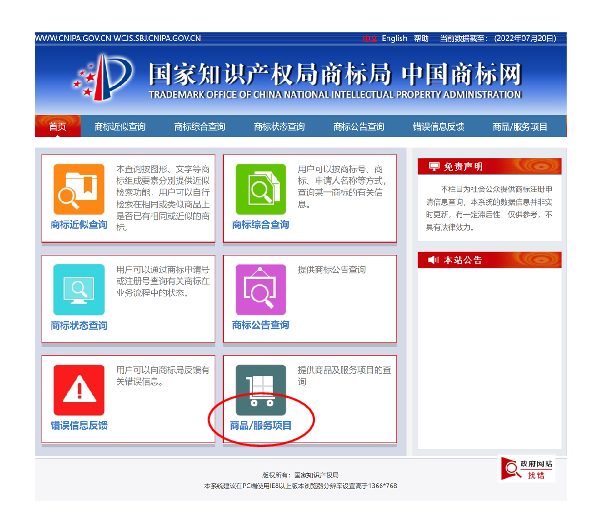Click the TRADEMARK OFFICE OF CHINA English subtitle

click(335, 95)
